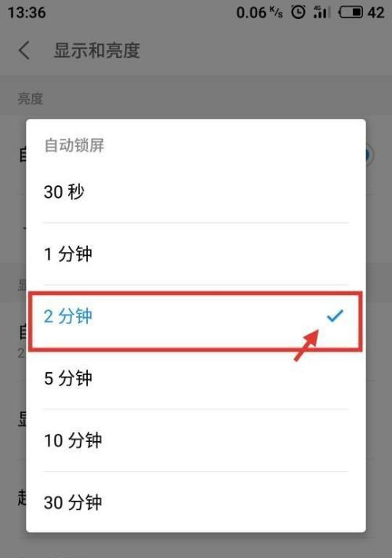The height and width of the screenshot is (558, 392).
Task: Tap the alarm clock status icon
Action: (298, 13)
